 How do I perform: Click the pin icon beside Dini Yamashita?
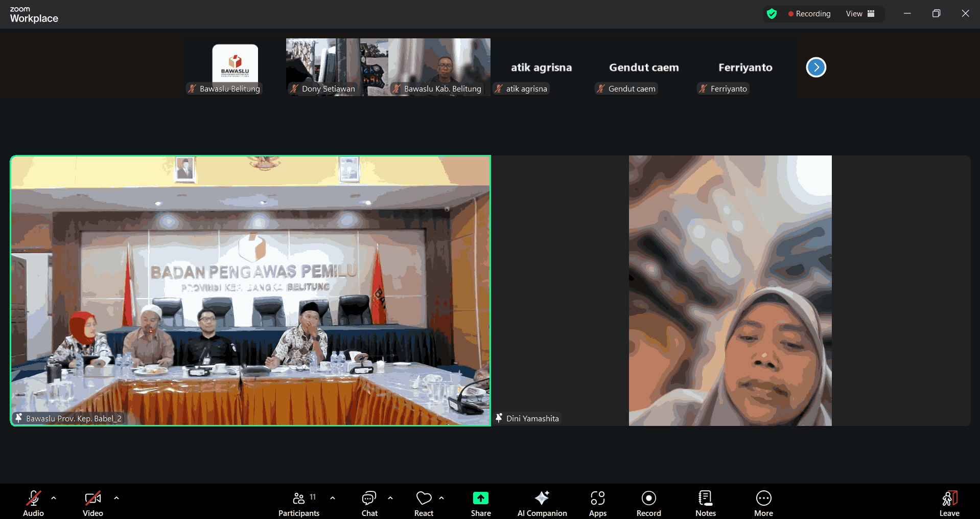click(x=499, y=418)
